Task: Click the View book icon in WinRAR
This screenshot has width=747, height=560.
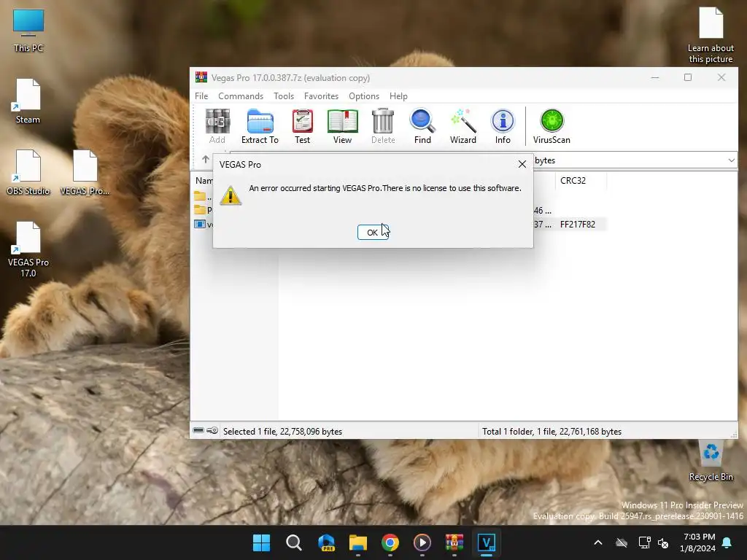Action: click(342, 126)
